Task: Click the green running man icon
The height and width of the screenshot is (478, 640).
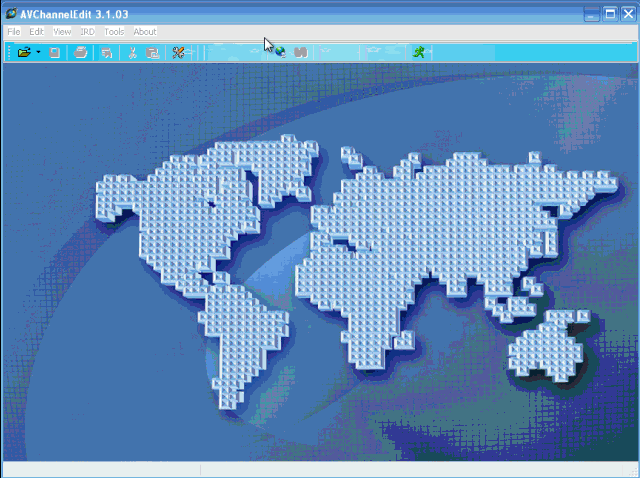Action: point(419,52)
